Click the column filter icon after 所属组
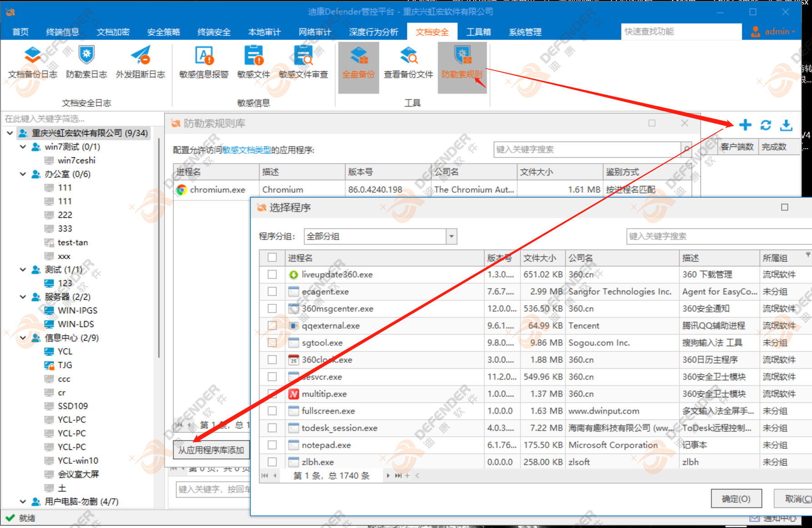 point(808,254)
